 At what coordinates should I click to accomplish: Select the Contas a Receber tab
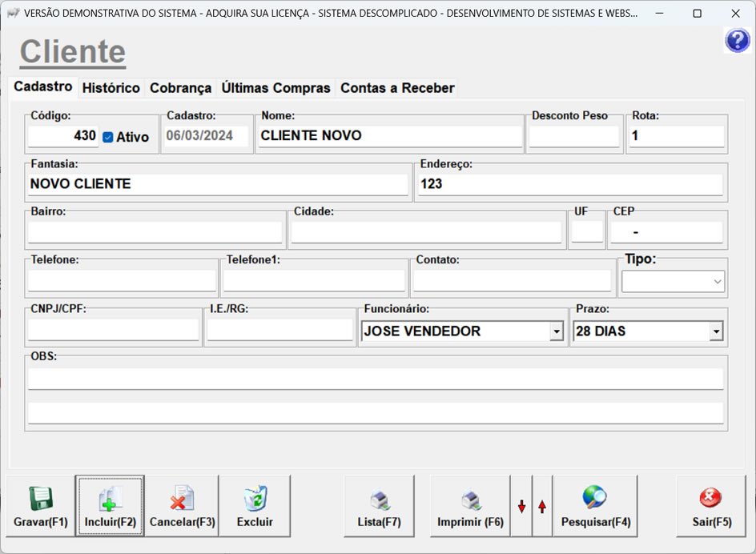click(397, 88)
